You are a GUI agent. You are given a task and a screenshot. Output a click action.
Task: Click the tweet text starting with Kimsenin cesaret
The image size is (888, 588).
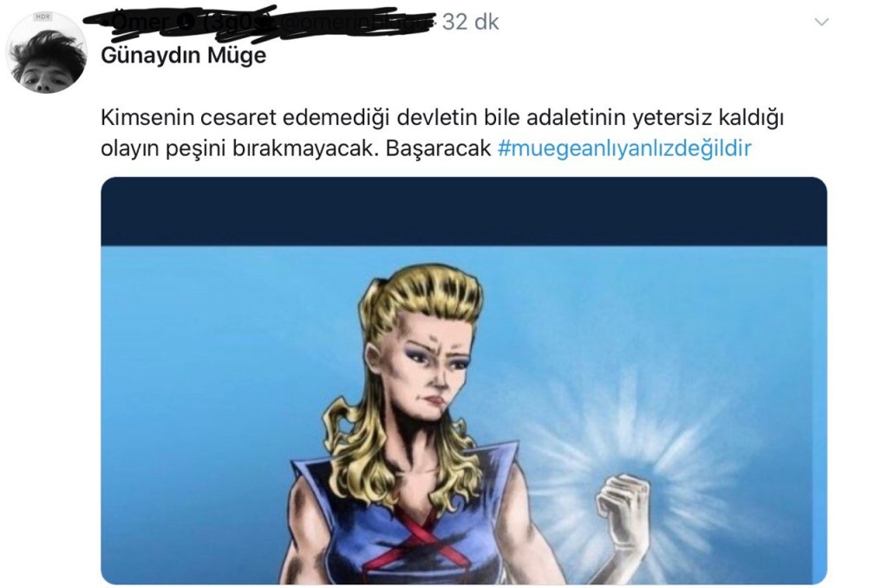pyautogui.click(x=442, y=133)
